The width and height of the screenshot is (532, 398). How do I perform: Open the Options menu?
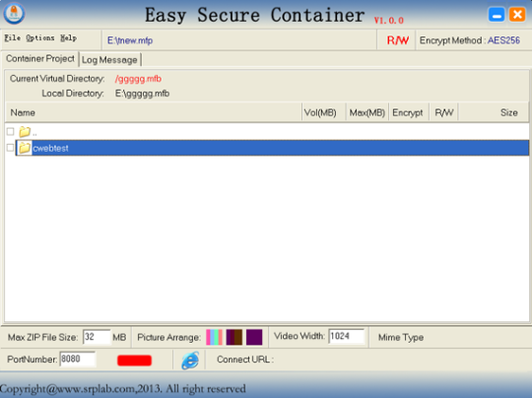point(40,38)
